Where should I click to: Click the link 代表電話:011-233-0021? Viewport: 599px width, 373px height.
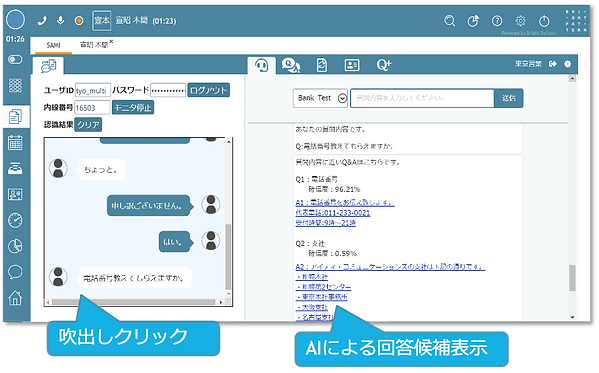coord(333,212)
